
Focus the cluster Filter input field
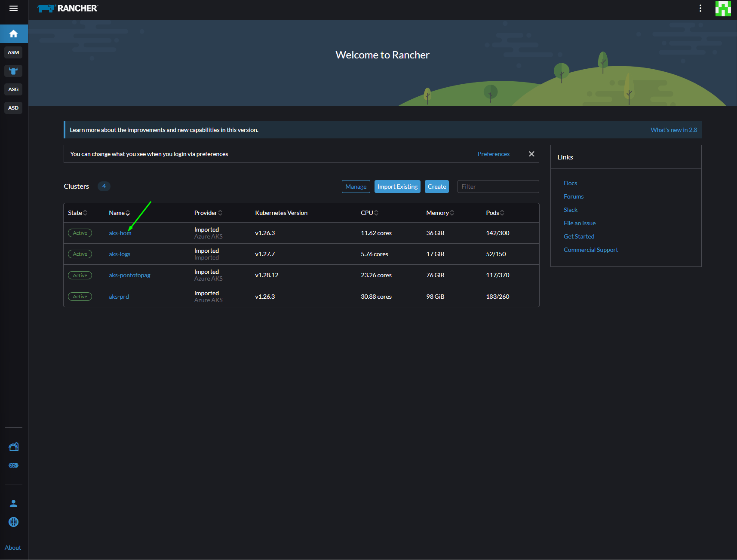(498, 187)
